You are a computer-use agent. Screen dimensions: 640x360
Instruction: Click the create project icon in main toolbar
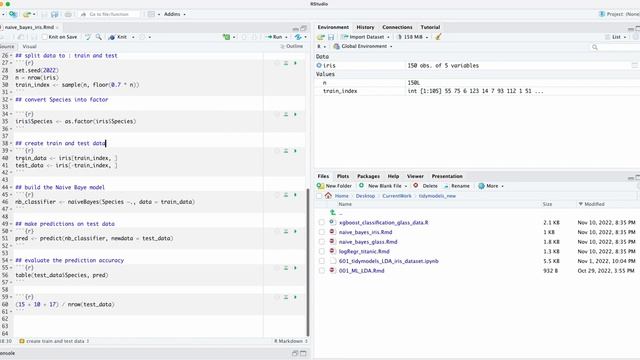coord(13,14)
